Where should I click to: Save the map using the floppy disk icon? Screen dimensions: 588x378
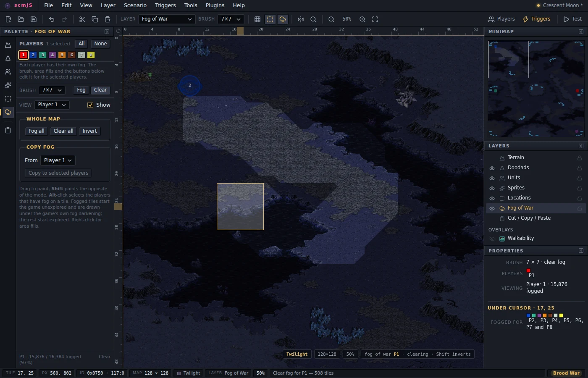34,19
